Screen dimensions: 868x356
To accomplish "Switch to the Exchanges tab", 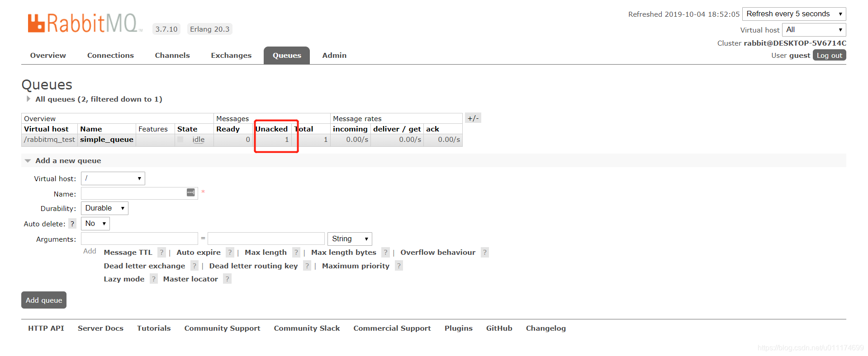I will coord(231,56).
